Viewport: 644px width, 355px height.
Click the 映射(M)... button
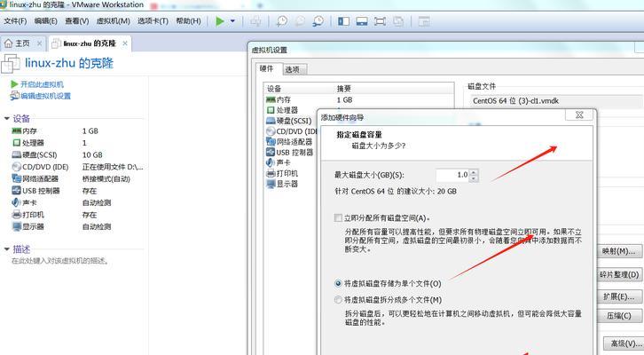pyautogui.click(x=619, y=251)
